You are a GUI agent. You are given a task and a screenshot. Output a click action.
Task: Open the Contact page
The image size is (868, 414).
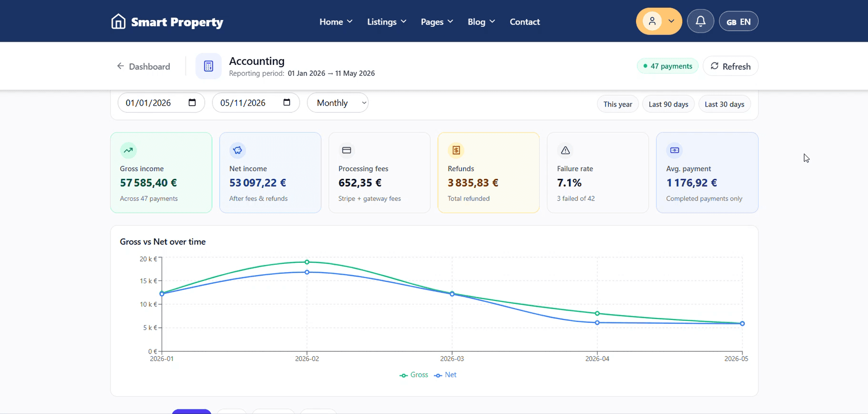coord(525,22)
